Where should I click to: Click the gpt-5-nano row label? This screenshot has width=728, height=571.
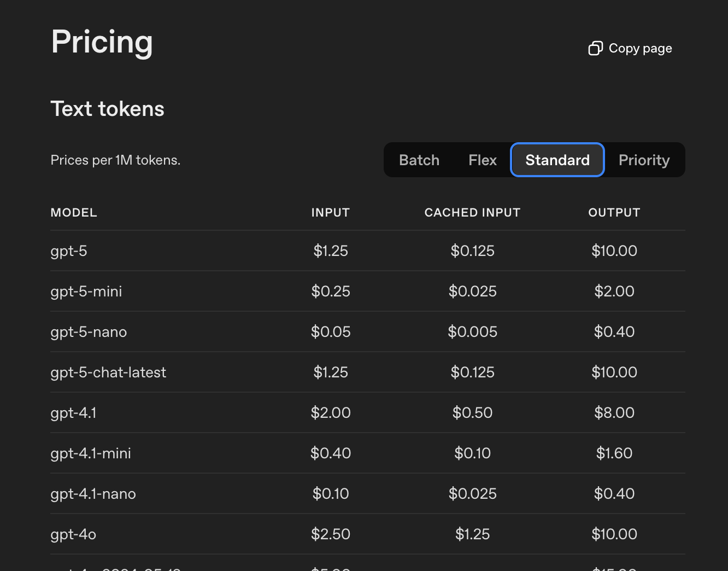[89, 332]
